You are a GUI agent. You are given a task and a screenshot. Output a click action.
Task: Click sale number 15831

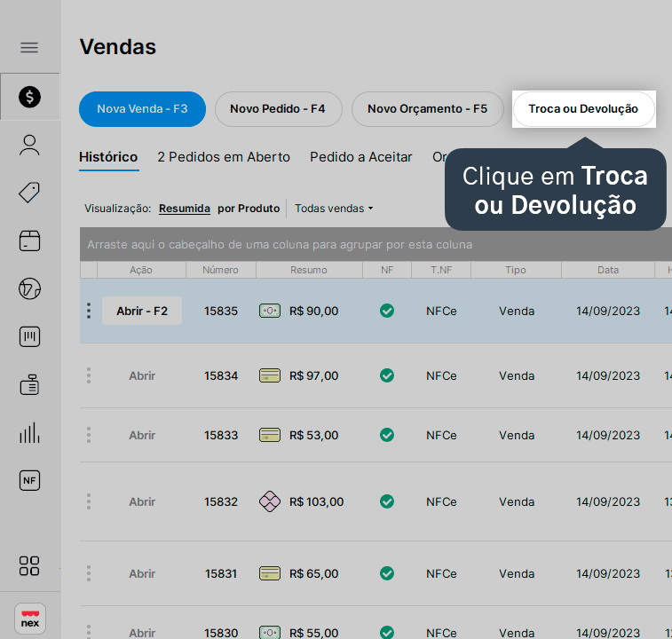point(221,574)
